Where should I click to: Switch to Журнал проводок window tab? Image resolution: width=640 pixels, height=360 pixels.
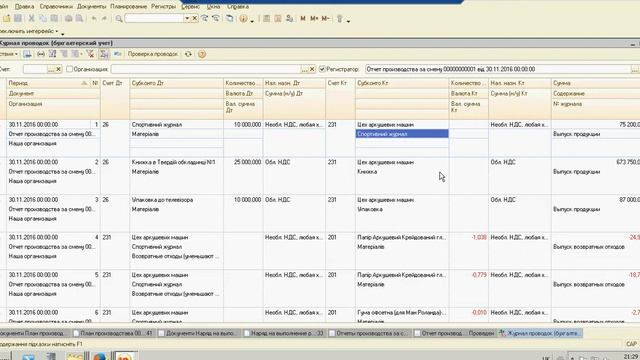(540, 333)
